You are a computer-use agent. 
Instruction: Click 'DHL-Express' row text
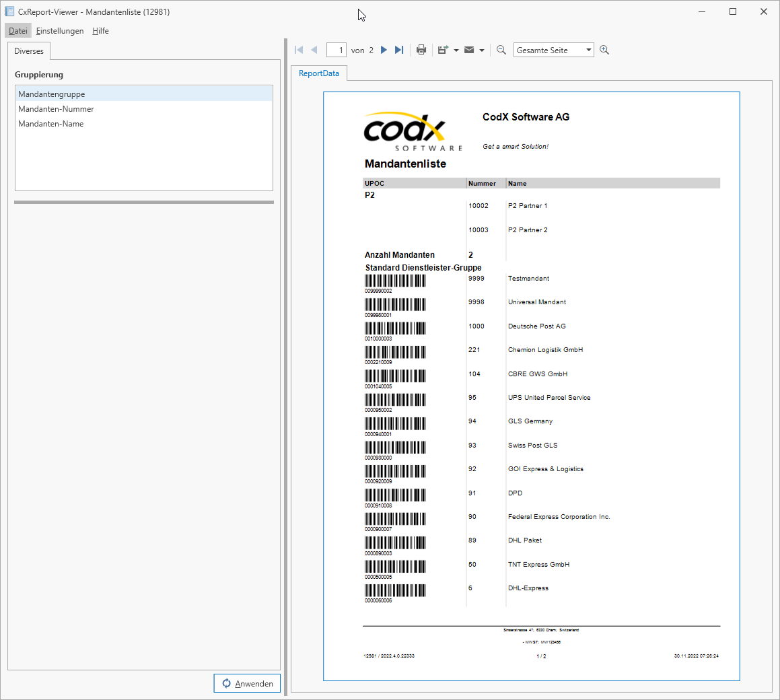click(528, 588)
